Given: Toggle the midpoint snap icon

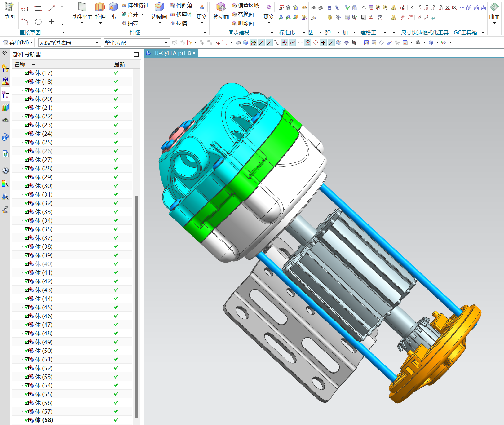Looking at the screenshot, I should pyautogui.click(x=269, y=43).
